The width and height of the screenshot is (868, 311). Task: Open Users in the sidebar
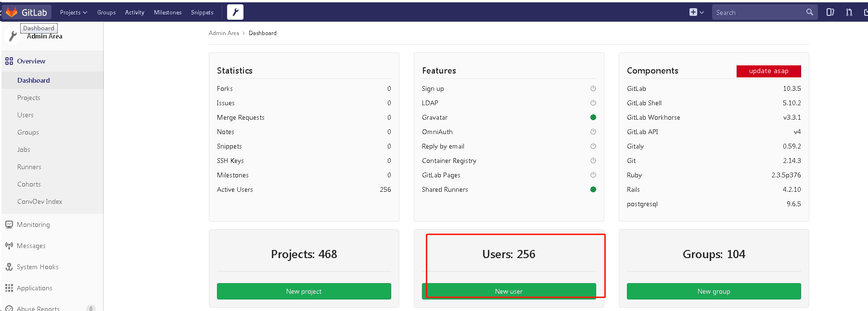[x=26, y=115]
